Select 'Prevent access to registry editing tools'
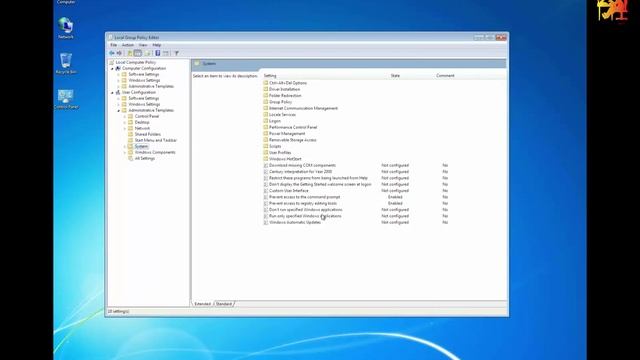Image resolution: width=640 pixels, height=360 pixels. pyautogui.click(x=303, y=203)
